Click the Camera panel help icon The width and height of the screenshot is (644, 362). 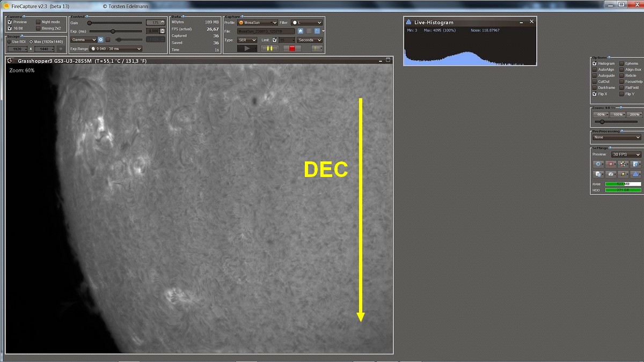23,16
